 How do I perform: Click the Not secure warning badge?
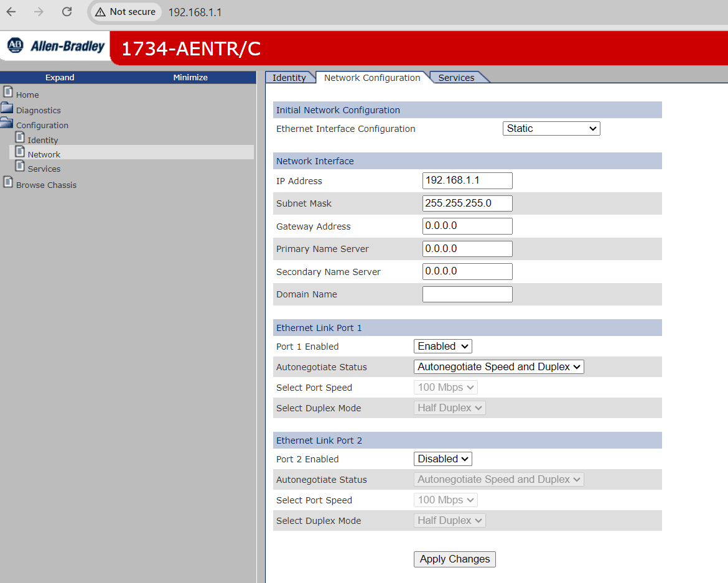125,12
